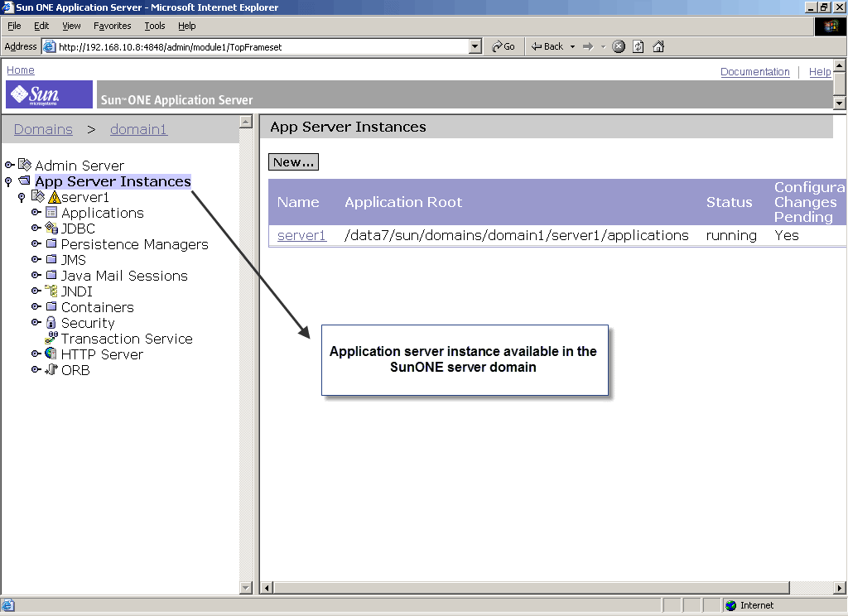Open the Back button history dropdown
The height and width of the screenshot is (616, 848).
tap(573, 46)
